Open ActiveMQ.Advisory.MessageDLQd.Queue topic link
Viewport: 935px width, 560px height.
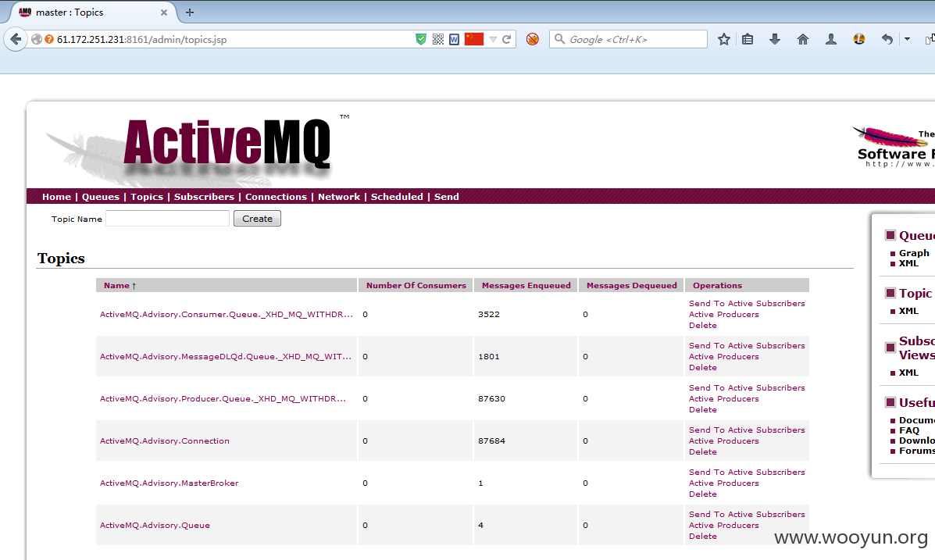226,357
